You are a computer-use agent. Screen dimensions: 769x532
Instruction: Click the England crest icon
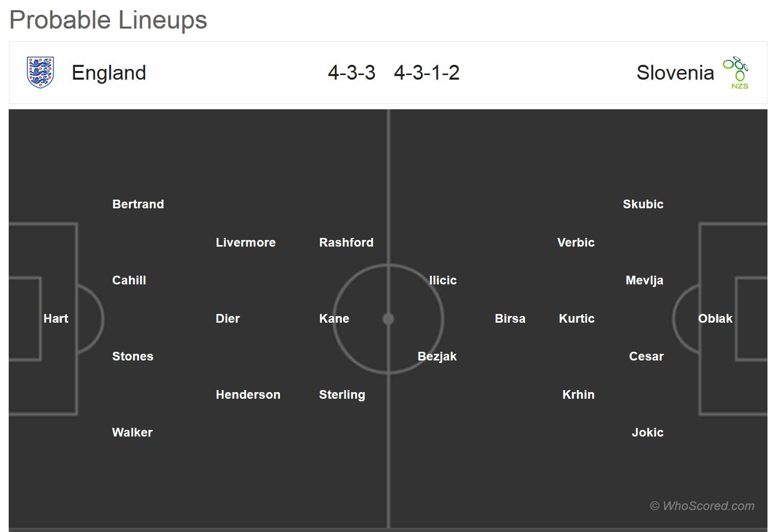pyautogui.click(x=40, y=72)
